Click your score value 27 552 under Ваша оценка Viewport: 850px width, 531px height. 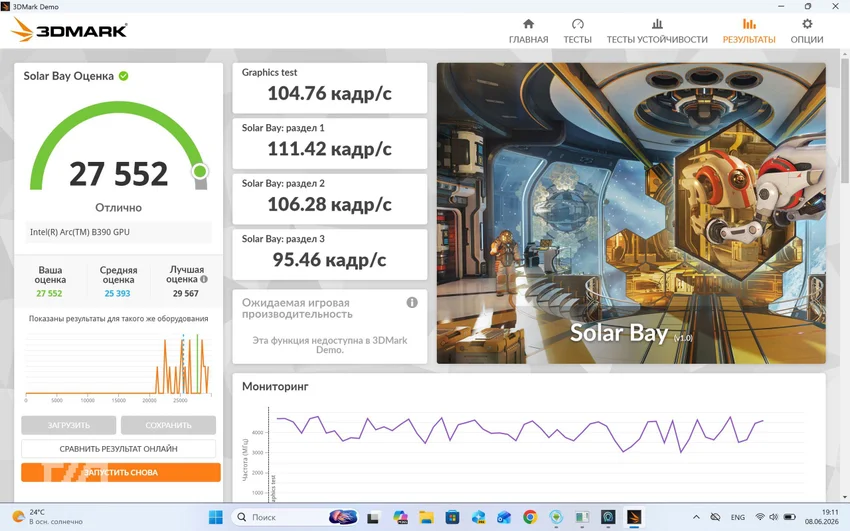49,293
